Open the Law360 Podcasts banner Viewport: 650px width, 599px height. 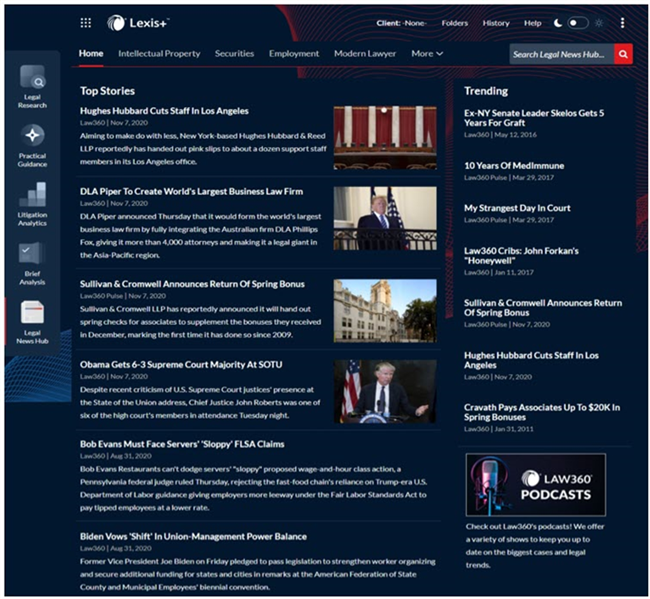pyautogui.click(x=536, y=485)
